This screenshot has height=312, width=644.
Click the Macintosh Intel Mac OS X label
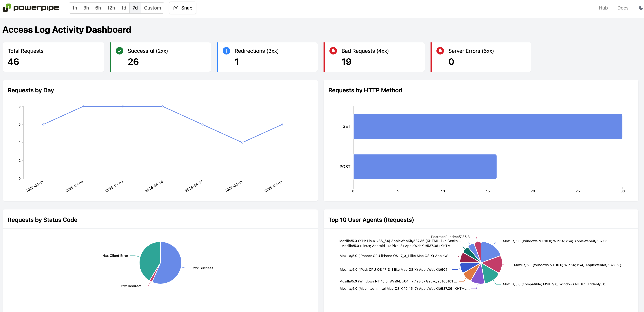(405, 288)
